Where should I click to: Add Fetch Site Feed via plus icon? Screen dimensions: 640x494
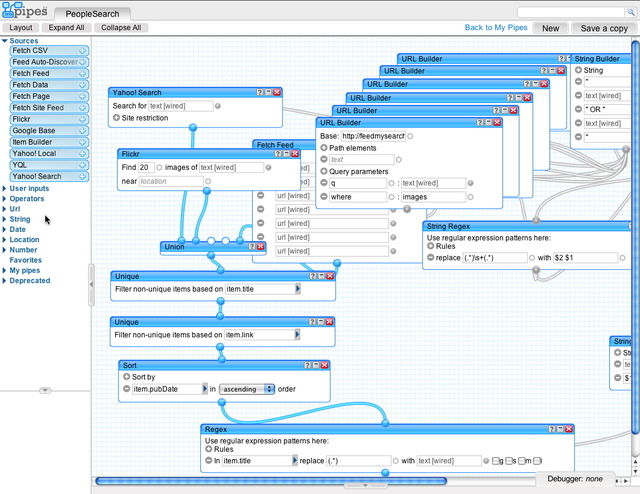(x=82, y=108)
